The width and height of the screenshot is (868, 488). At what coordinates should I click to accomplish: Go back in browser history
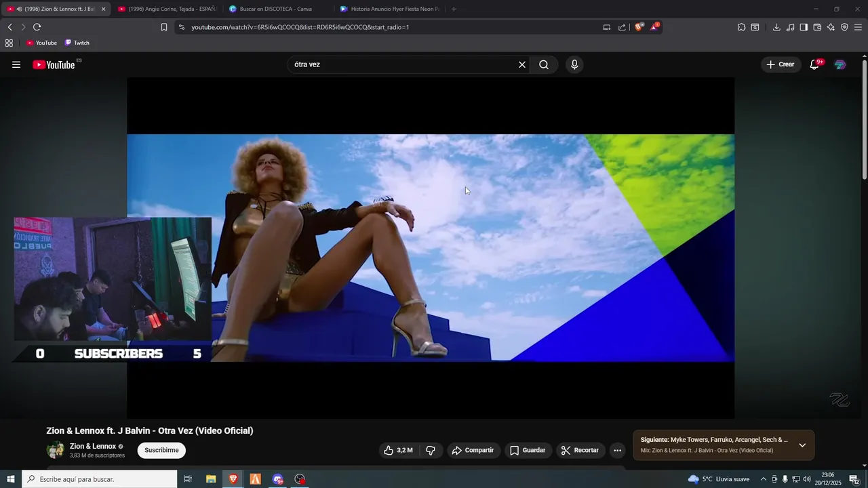(9, 27)
